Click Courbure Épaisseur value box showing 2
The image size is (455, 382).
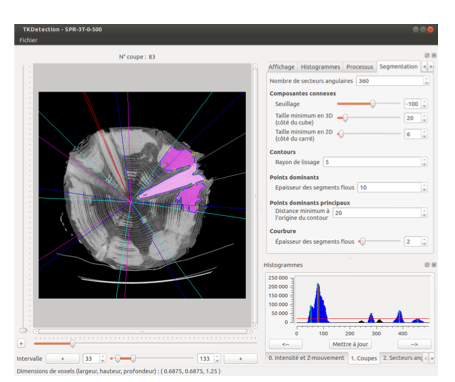pyautogui.click(x=413, y=241)
